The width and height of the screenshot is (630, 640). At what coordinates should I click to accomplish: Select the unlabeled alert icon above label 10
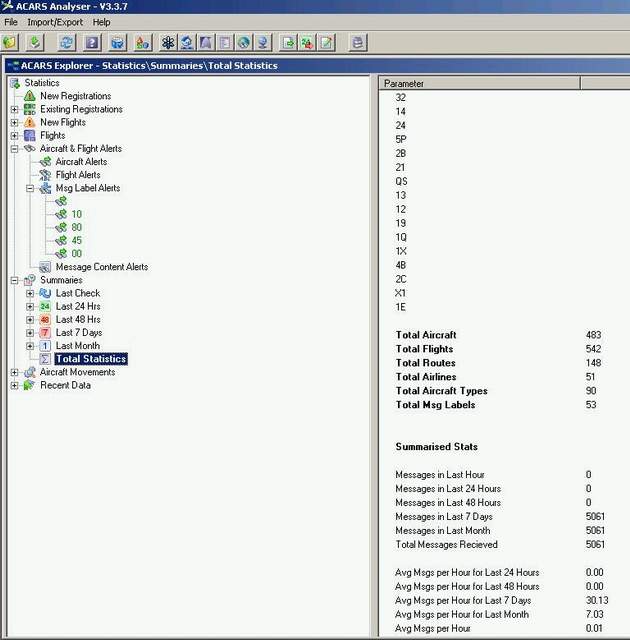pyautogui.click(x=61, y=201)
